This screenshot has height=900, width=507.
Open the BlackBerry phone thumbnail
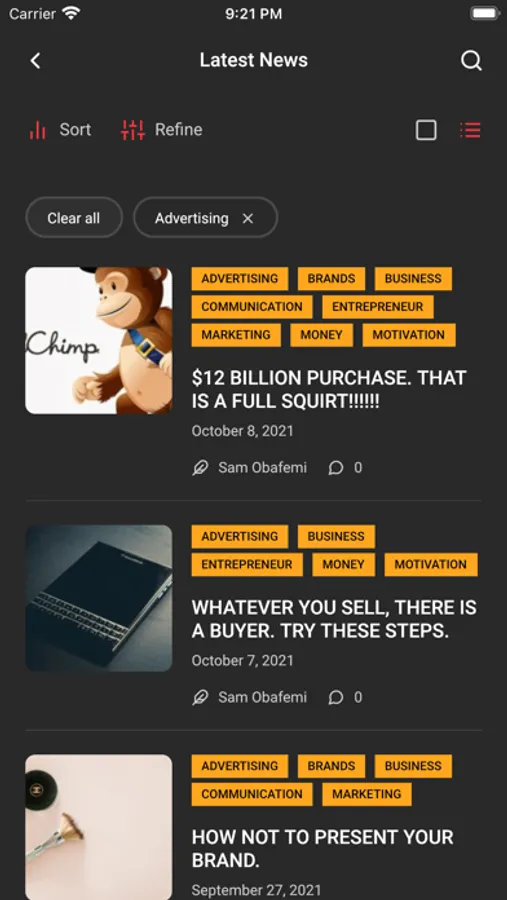pyautogui.click(x=99, y=598)
